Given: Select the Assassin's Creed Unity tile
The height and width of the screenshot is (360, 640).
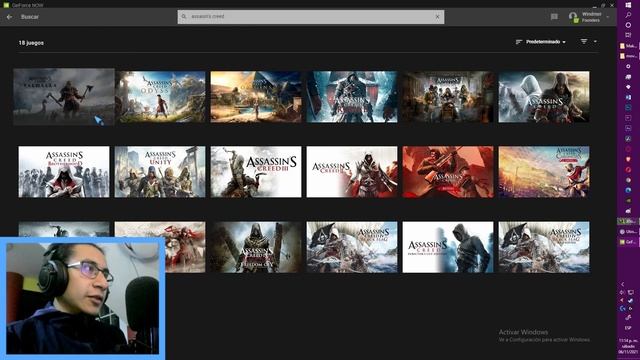Looking at the screenshot, I should 160,172.
